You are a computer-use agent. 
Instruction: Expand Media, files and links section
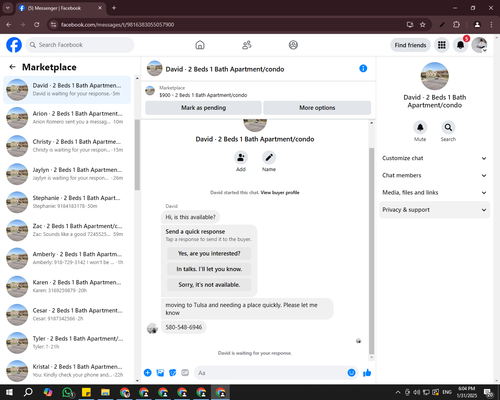(435, 193)
